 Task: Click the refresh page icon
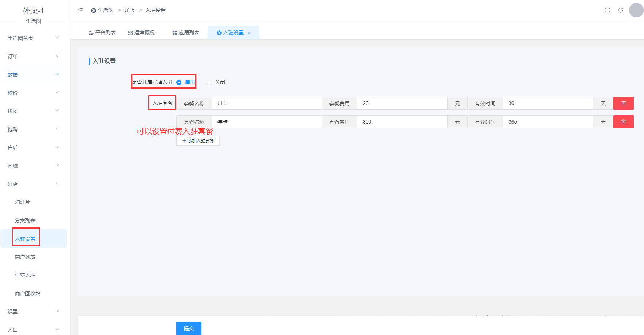click(621, 10)
